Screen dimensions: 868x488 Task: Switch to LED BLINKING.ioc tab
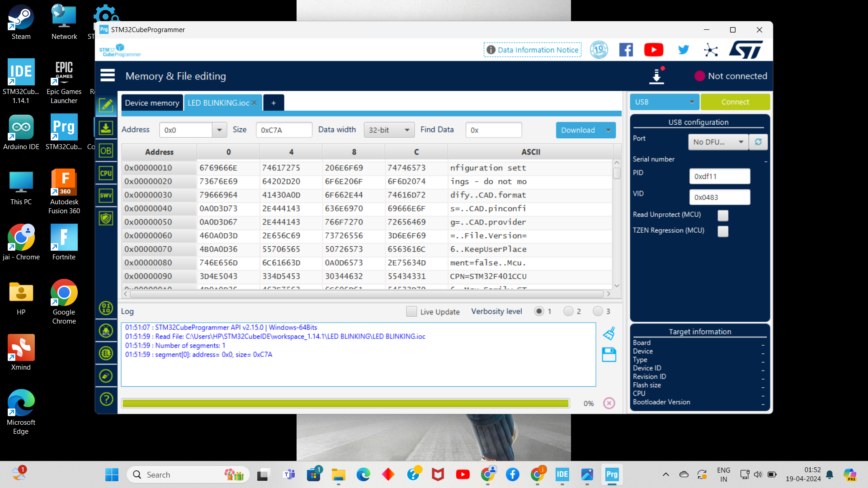218,103
